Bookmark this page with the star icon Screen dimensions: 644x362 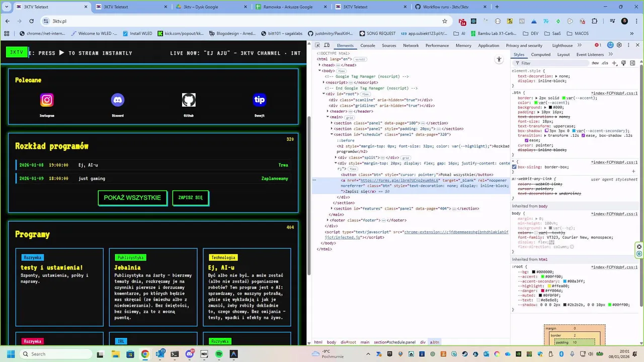pos(445,21)
